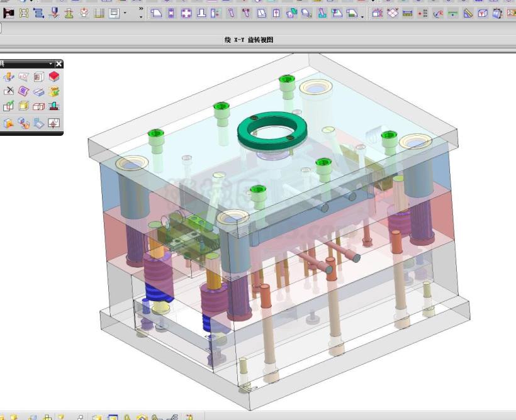This screenshot has width=516, height=420.
Task: Click the black mold insert icon in toolbar
Action: point(9,13)
